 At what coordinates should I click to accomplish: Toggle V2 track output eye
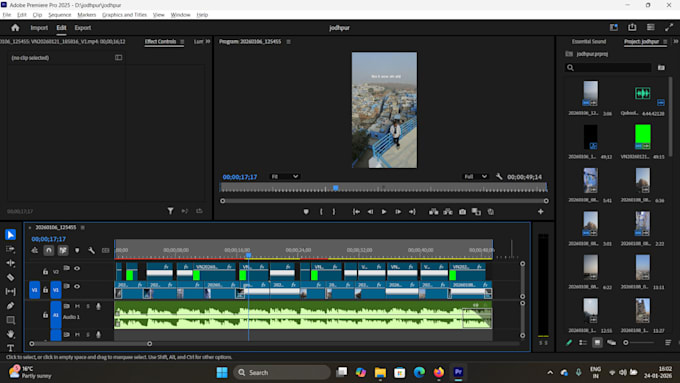[x=77, y=268]
